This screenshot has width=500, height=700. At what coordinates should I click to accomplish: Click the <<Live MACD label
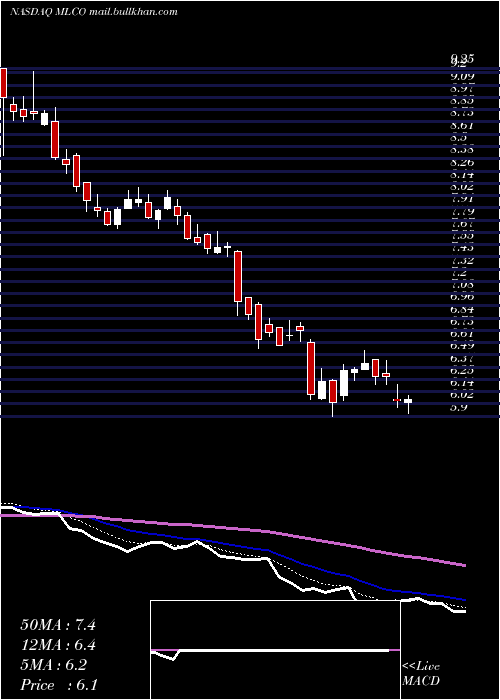(421, 674)
